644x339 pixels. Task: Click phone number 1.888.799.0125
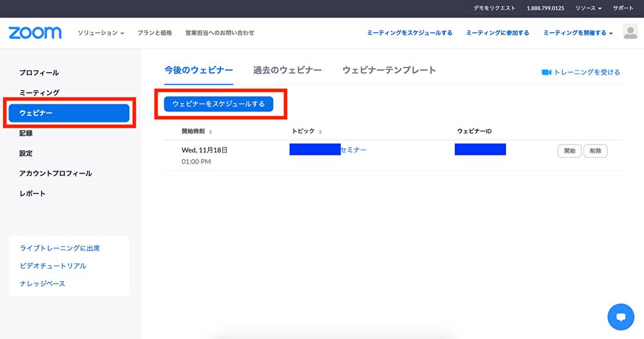(x=545, y=8)
